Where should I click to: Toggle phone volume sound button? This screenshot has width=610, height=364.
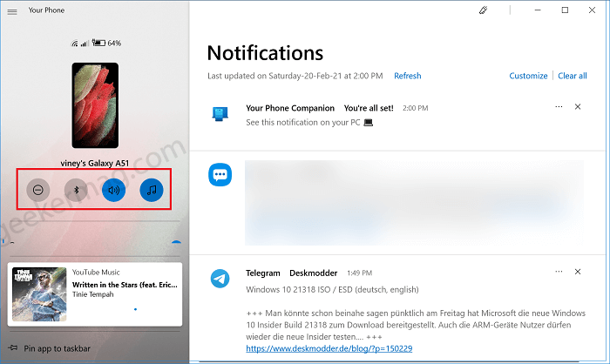pos(113,190)
